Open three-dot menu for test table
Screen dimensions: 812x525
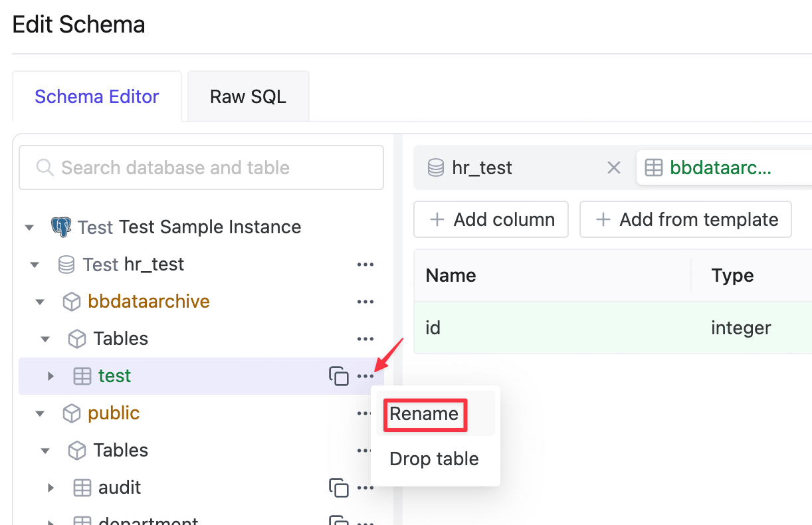(x=365, y=376)
